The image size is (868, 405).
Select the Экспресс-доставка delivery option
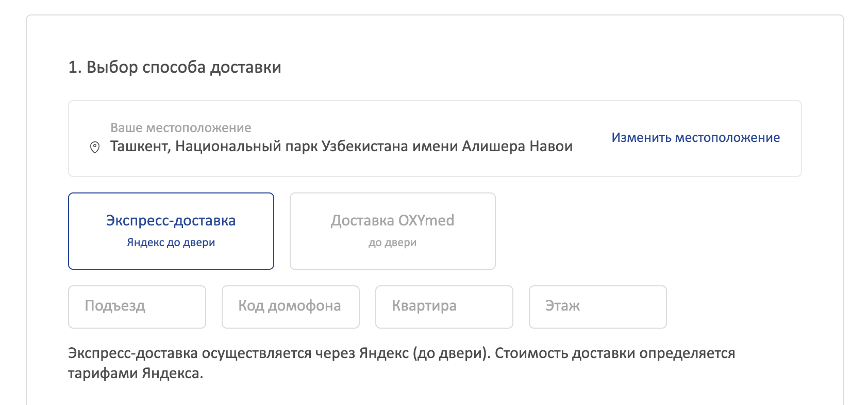(x=171, y=231)
